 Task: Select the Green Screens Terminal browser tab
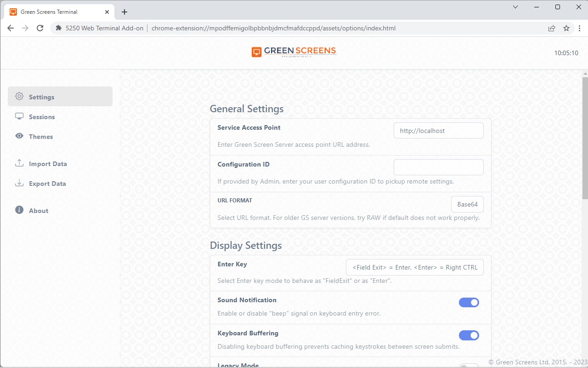click(60, 12)
